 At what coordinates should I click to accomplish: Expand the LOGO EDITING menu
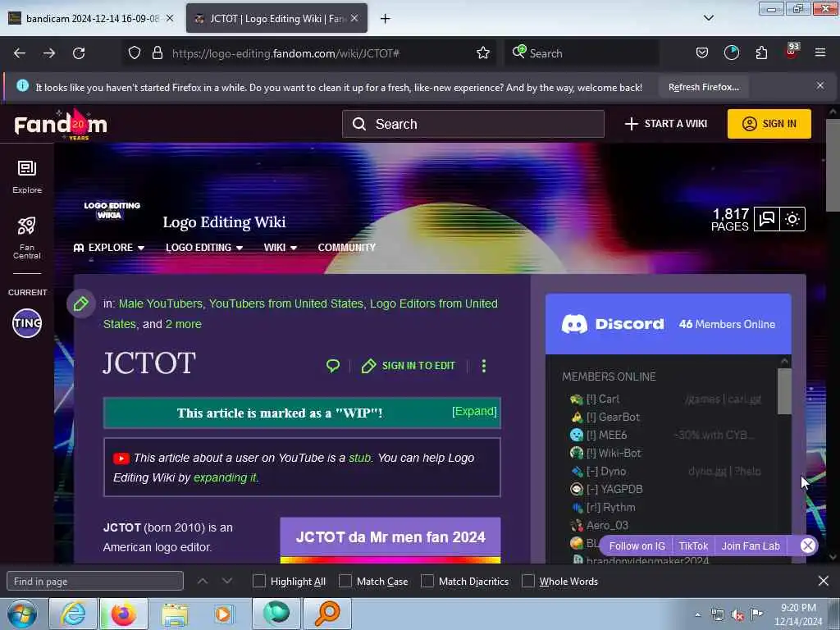point(204,248)
